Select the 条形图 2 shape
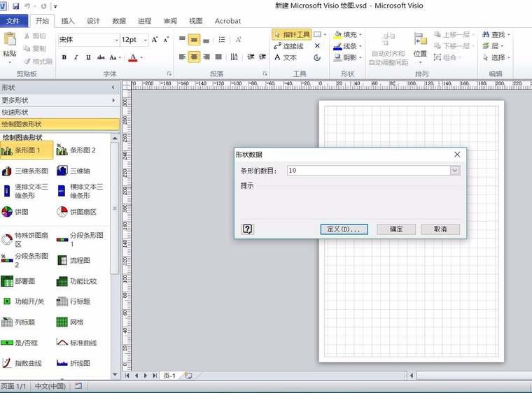Screen dimensions: 532x393 point(76,150)
